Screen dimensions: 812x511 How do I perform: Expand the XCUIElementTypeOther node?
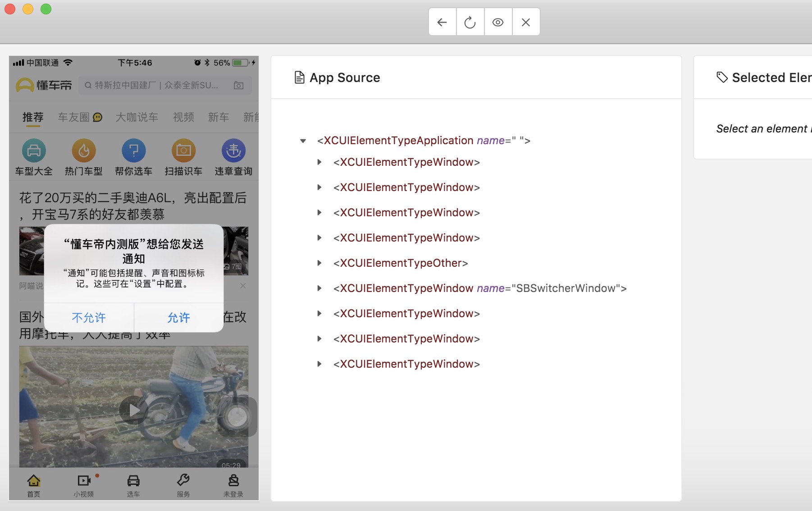319,263
